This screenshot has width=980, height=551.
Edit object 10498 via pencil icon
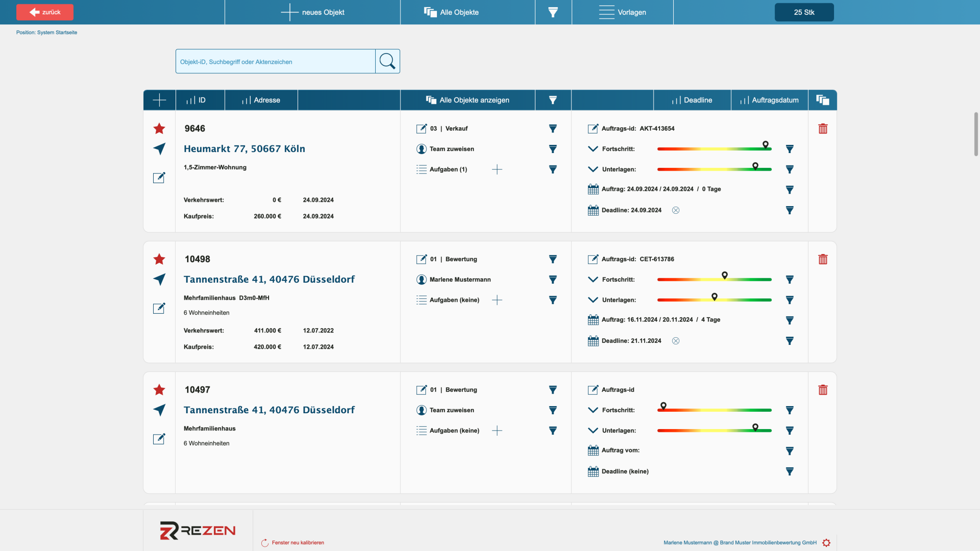(159, 309)
